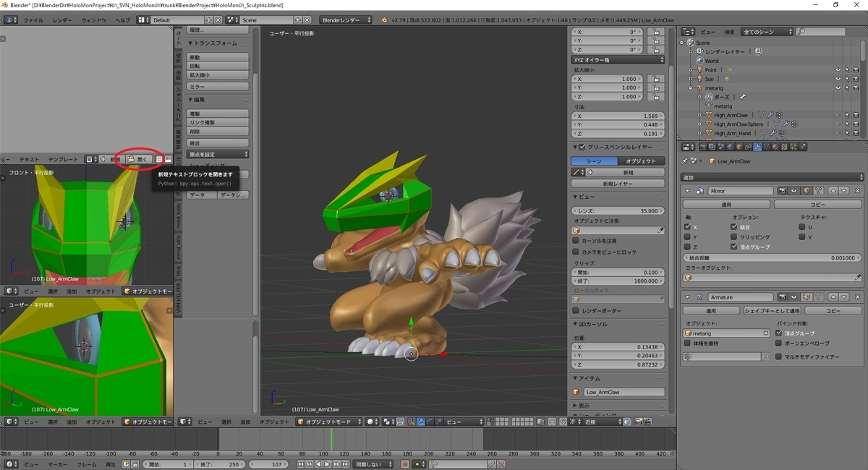Image resolution: width=868 pixels, height=470 pixels.
Task: Open the material tab sphere icon in Properties
Action: (775, 147)
